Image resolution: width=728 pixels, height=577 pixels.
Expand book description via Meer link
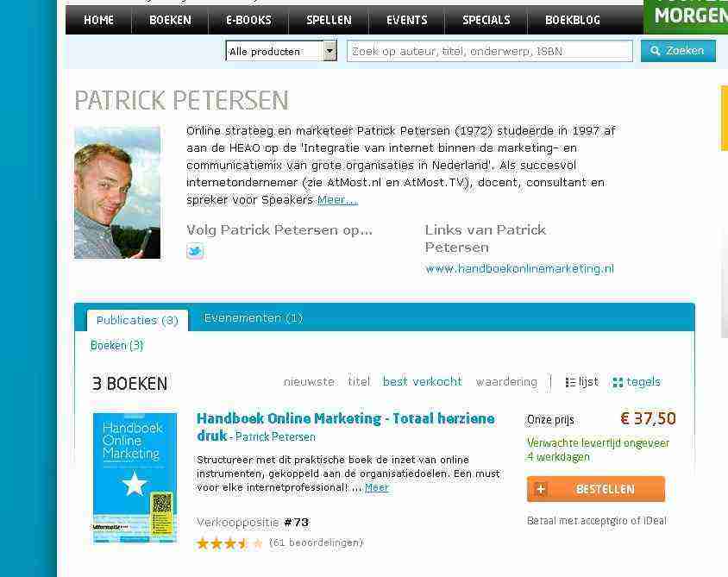click(377, 488)
